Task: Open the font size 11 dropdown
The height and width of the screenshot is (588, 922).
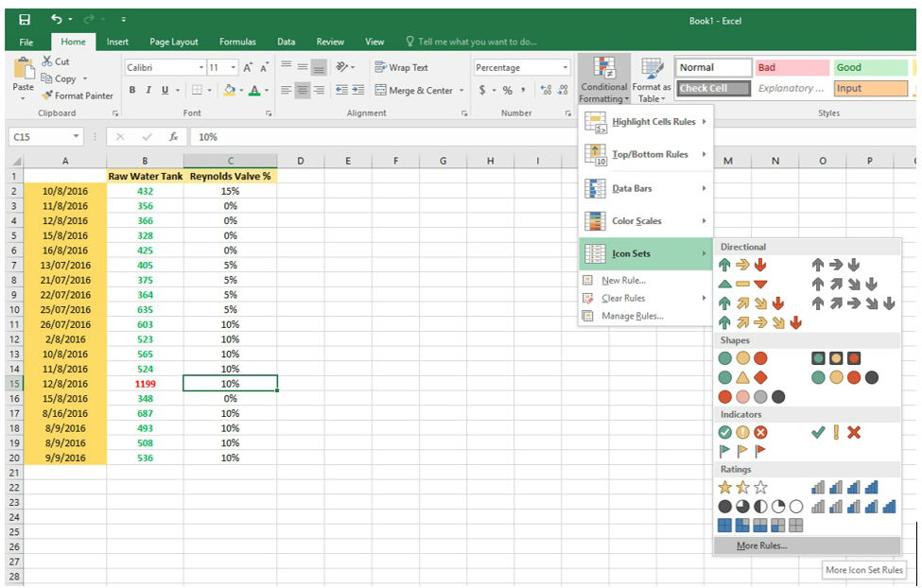Action: click(x=233, y=68)
